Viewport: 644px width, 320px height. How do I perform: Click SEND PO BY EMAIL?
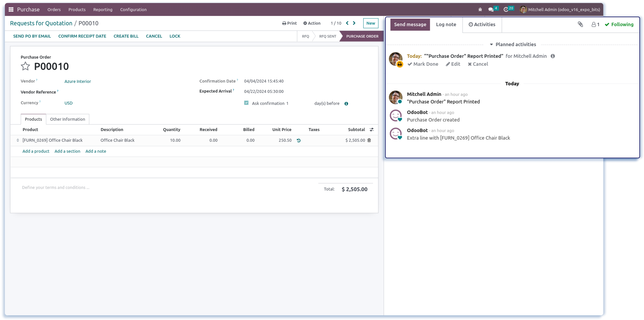pos(32,36)
